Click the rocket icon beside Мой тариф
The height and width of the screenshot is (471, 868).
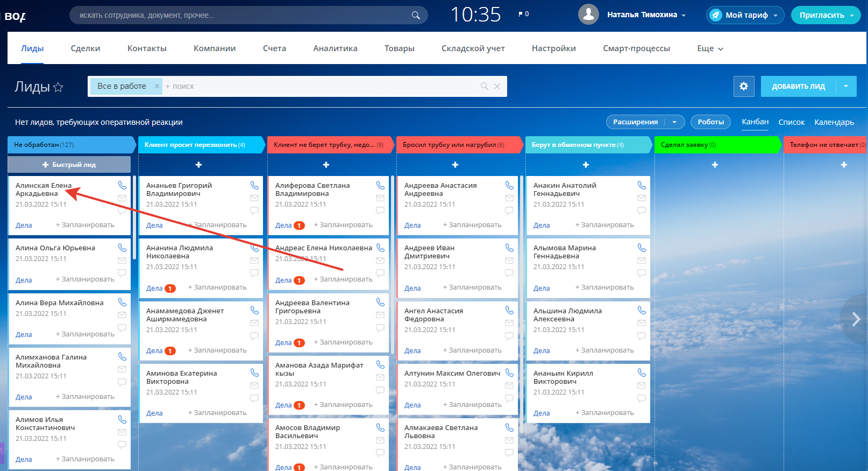pyautogui.click(x=716, y=15)
